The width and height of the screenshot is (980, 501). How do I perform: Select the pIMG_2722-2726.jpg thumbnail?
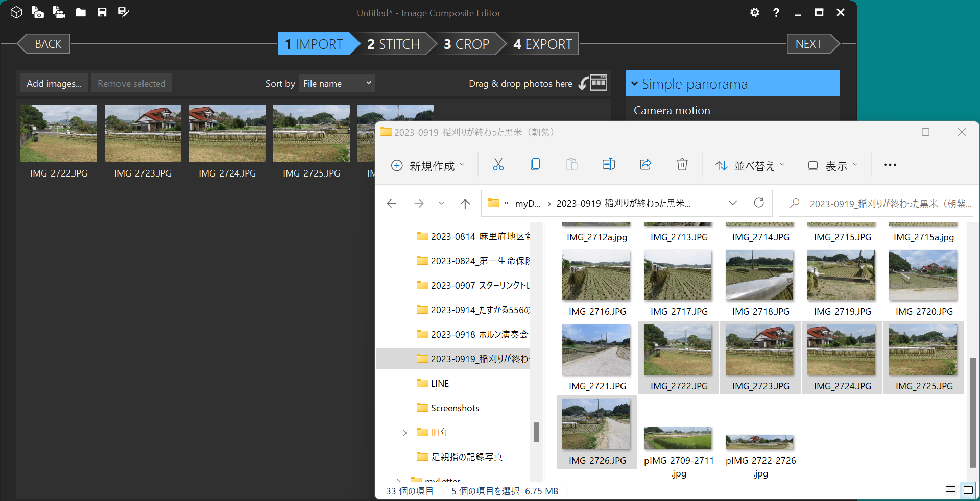click(759, 442)
